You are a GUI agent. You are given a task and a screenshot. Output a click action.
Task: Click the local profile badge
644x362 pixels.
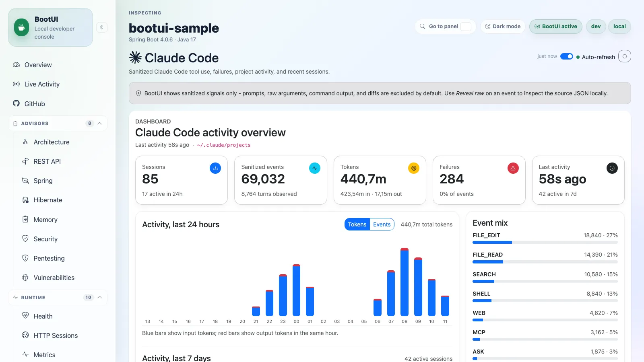pos(619,27)
